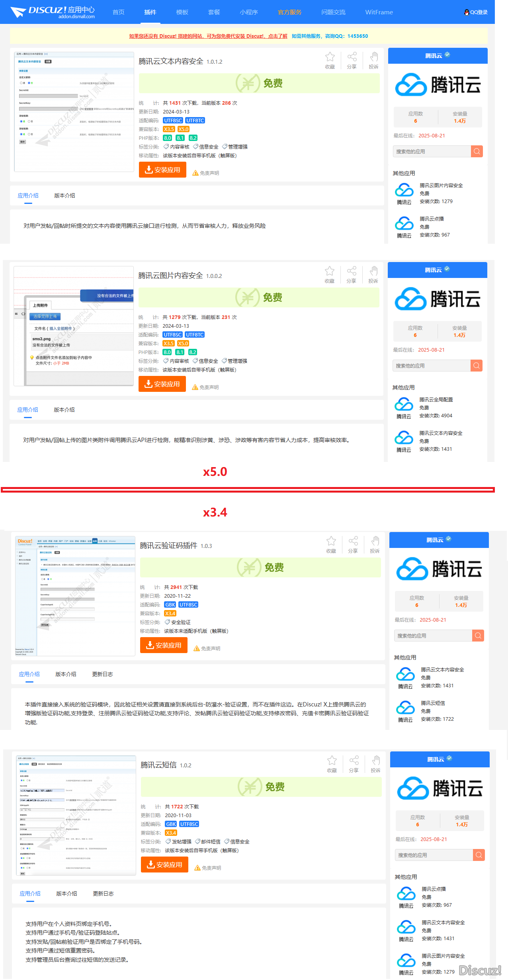Open 套餐 in top navigation
Screen dimensions: 508x980
214,12
